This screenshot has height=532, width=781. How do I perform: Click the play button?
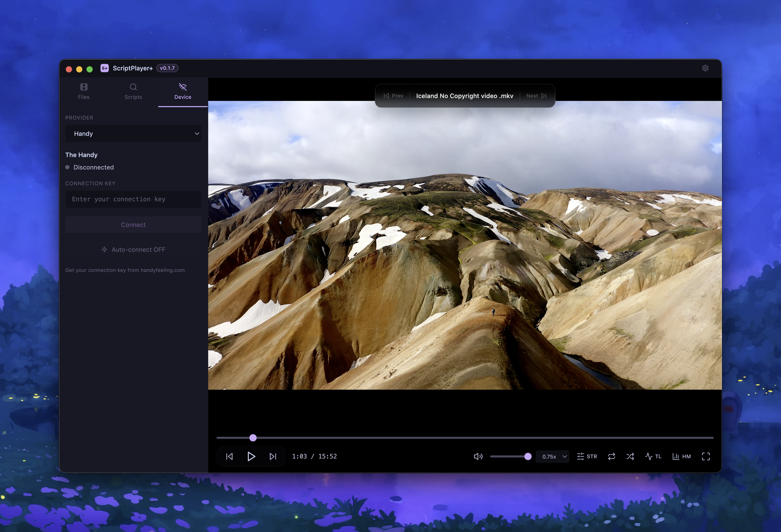pyautogui.click(x=251, y=456)
